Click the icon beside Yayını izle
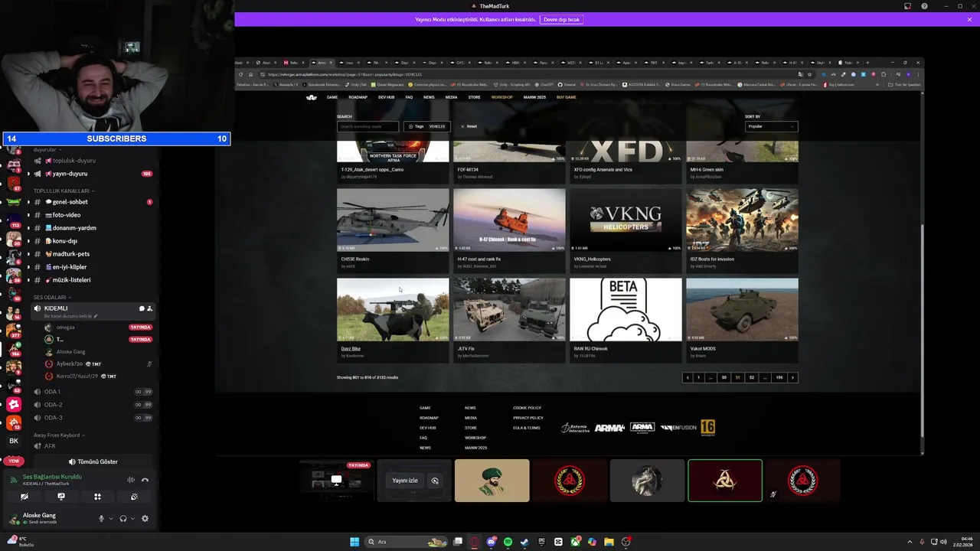980x551 pixels. pos(435,481)
